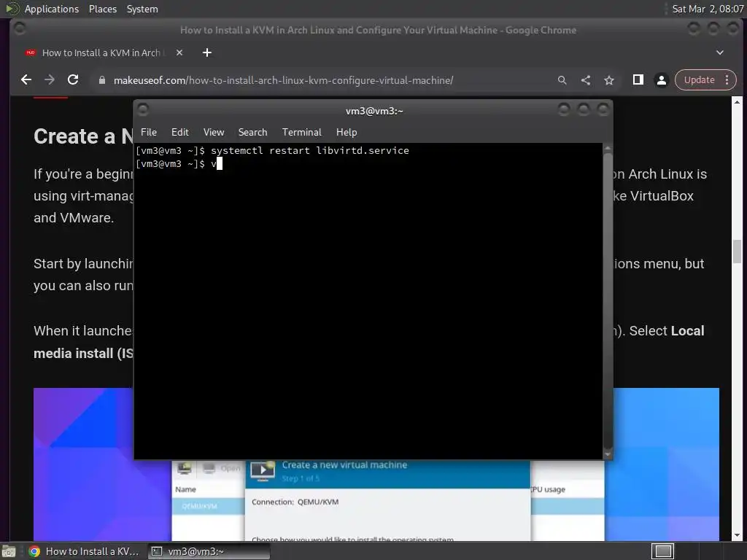Click the terminal scrollbar down arrow
The image size is (747, 560).
[x=608, y=454]
